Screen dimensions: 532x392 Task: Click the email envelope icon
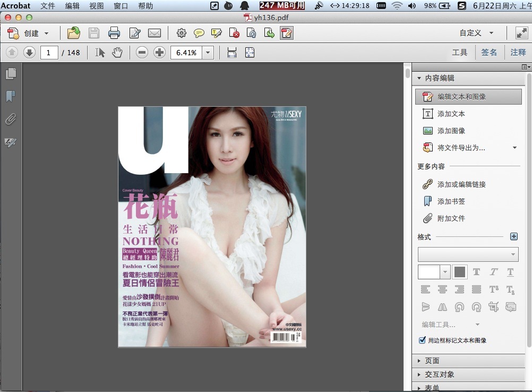154,33
